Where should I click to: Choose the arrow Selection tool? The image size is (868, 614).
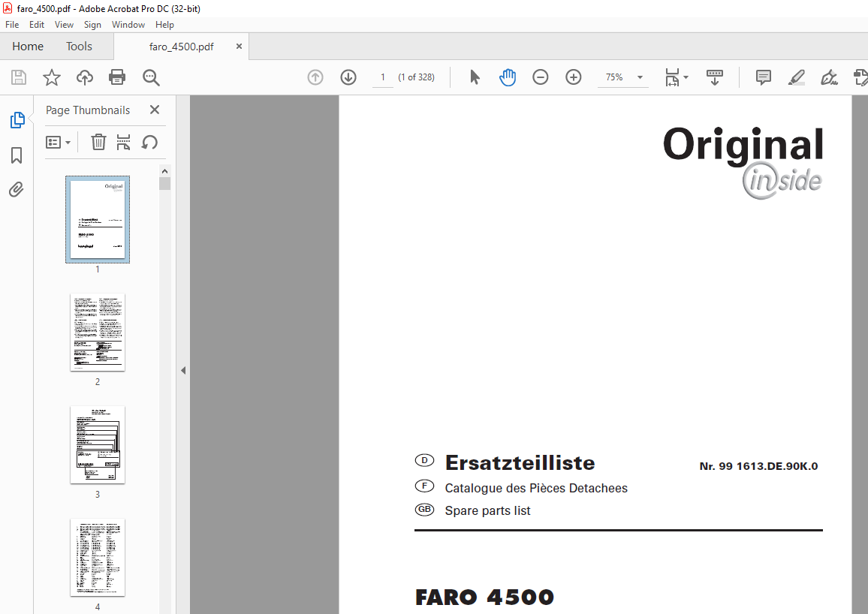tap(475, 77)
